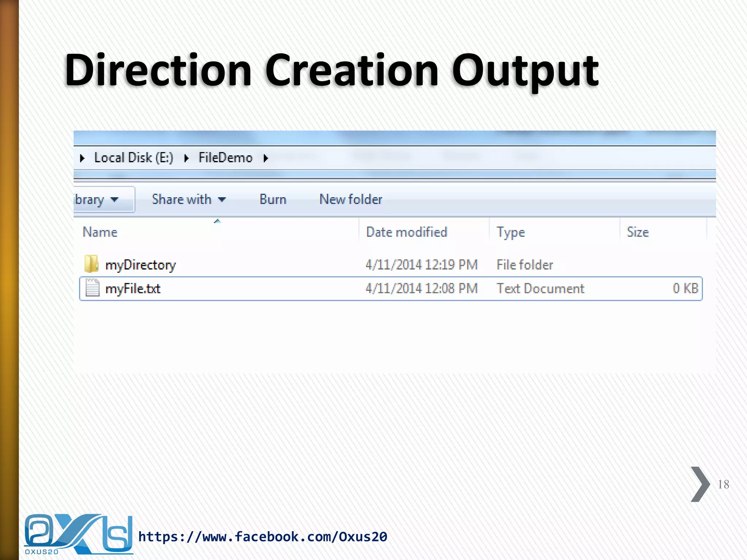Click the 0 KB size cell
The width and height of the screenshot is (747, 560).
pos(685,288)
